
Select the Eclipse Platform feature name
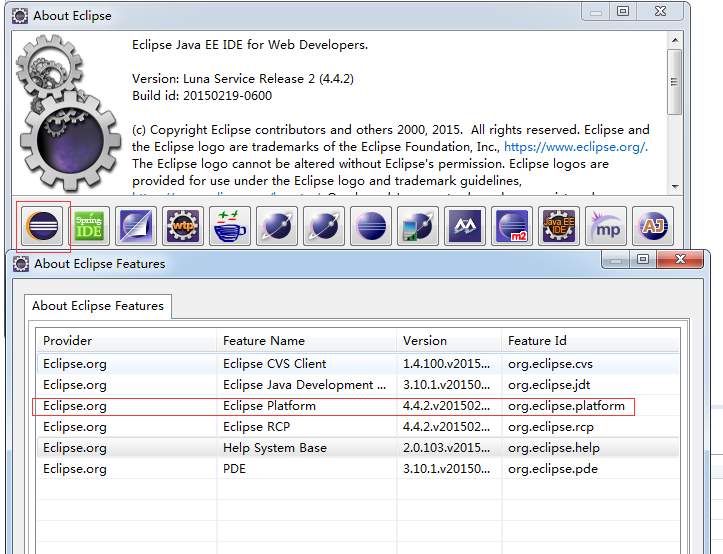click(x=269, y=406)
